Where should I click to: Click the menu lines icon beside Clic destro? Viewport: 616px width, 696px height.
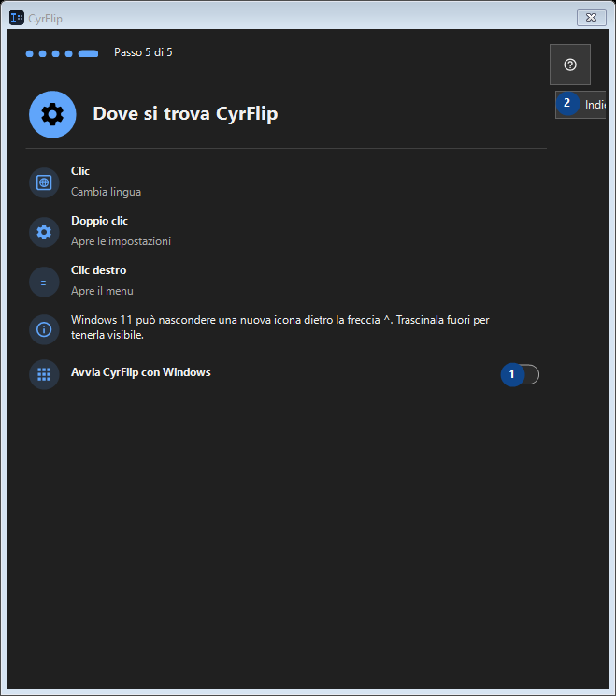(x=44, y=283)
